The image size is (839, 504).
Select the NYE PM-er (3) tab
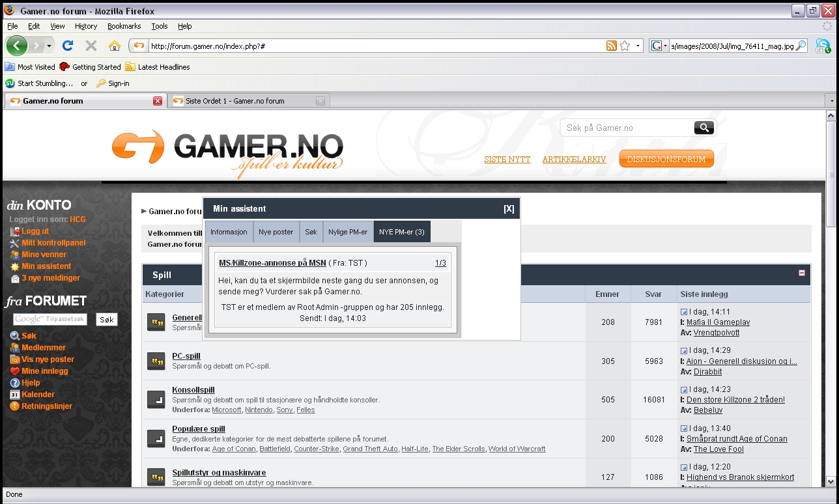(402, 232)
